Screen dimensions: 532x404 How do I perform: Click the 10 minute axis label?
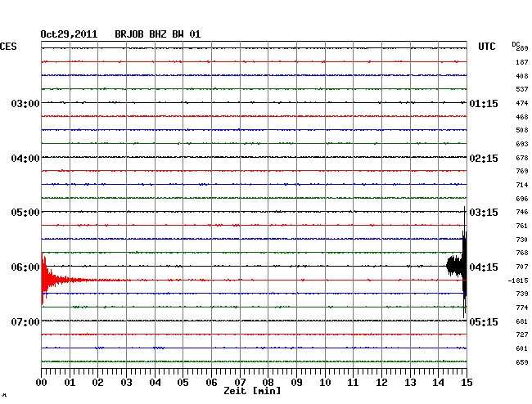[x=325, y=383]
